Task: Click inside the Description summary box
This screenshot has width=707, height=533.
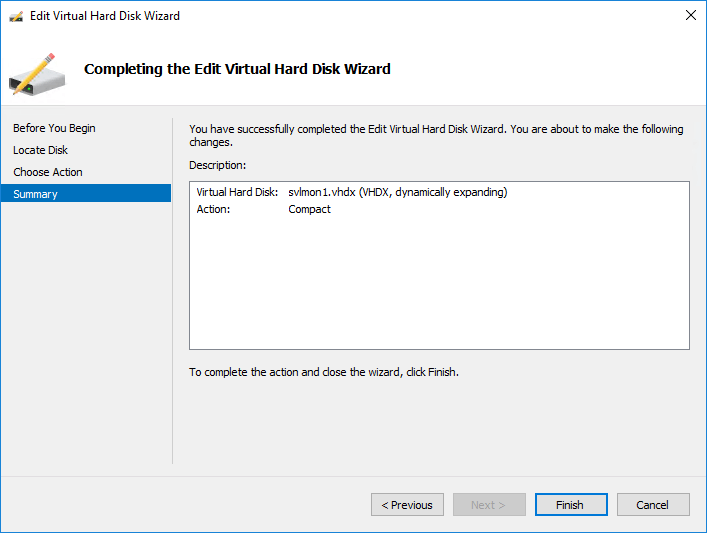Action: pyautogui.click(x=439, y=266)
